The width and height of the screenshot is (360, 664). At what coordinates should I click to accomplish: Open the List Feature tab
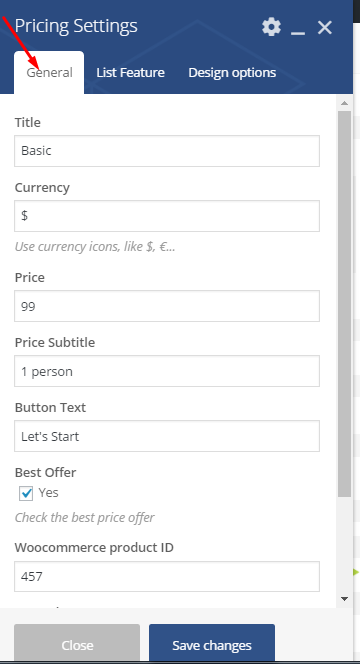click(130, 72)
